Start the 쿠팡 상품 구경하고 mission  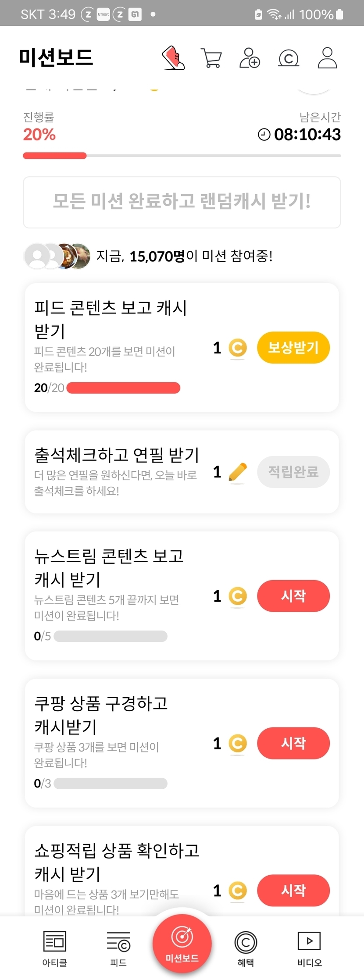pos(293,743)
